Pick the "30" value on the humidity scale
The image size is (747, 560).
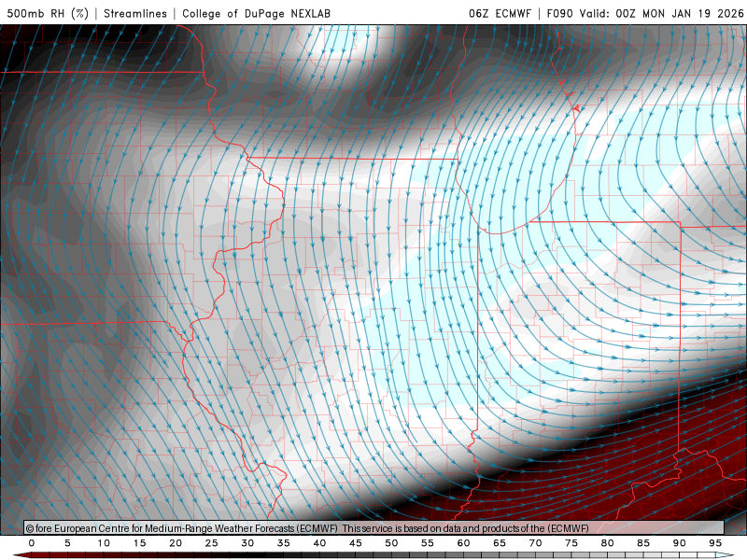click(247, 543)
